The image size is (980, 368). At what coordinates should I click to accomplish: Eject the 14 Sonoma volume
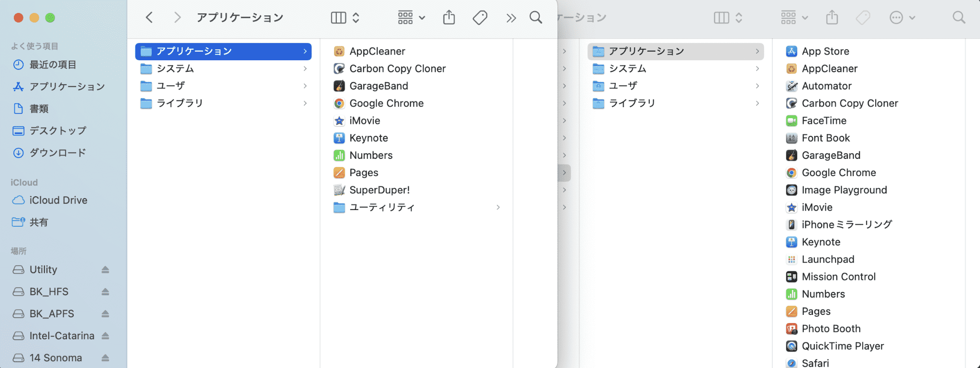pyautogui.click(x=105, y=358)
